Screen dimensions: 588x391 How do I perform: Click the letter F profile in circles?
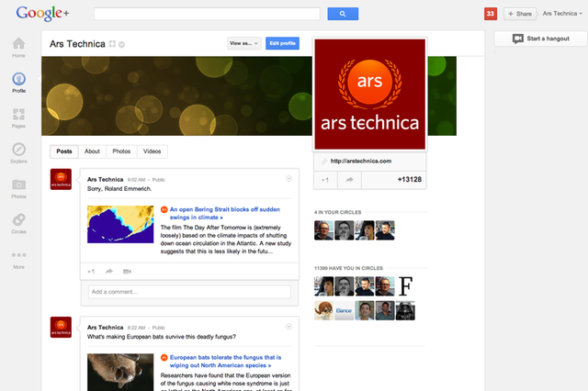click(405, 286)
